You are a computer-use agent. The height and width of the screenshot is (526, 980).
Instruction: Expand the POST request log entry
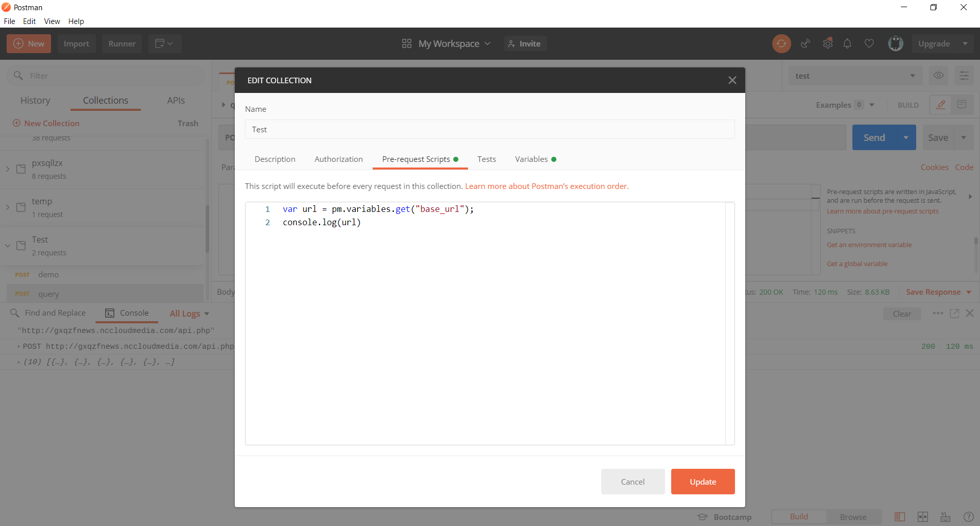point(19,346)
